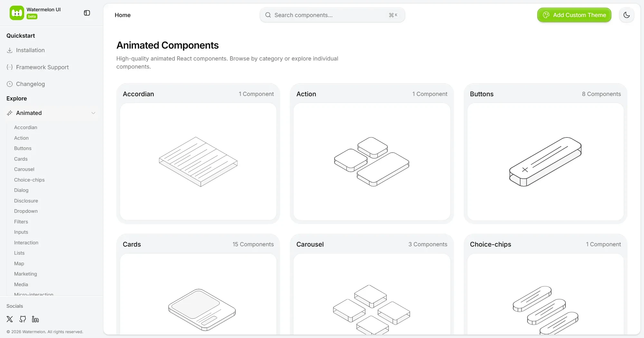This screenshot has height=338, width=644.
Task: Click the search magnifier icon
Action: [x=268, y=15]
